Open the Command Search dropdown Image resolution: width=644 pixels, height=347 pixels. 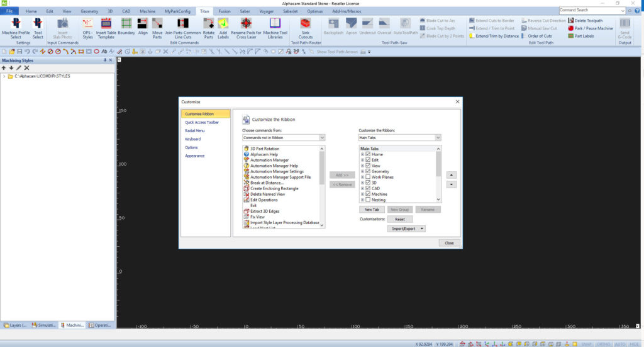623,11
